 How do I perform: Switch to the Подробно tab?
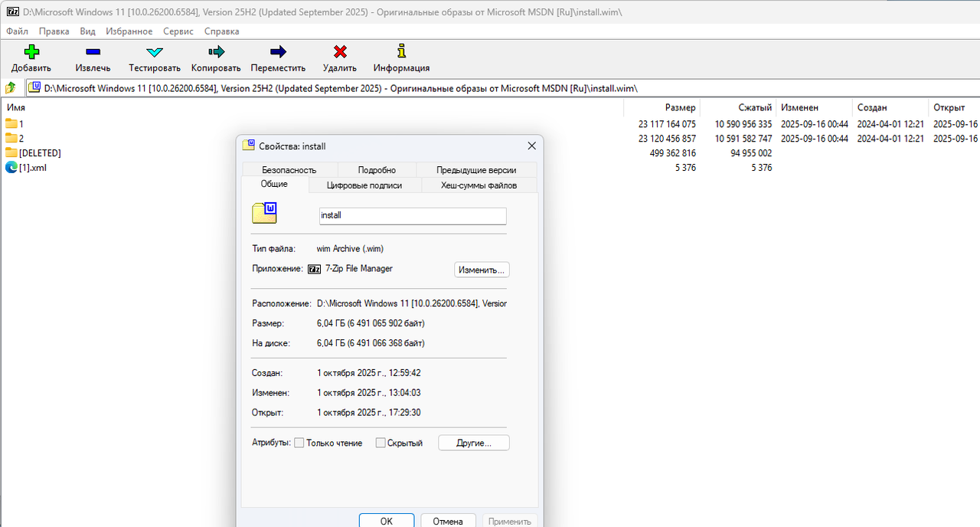377,170
